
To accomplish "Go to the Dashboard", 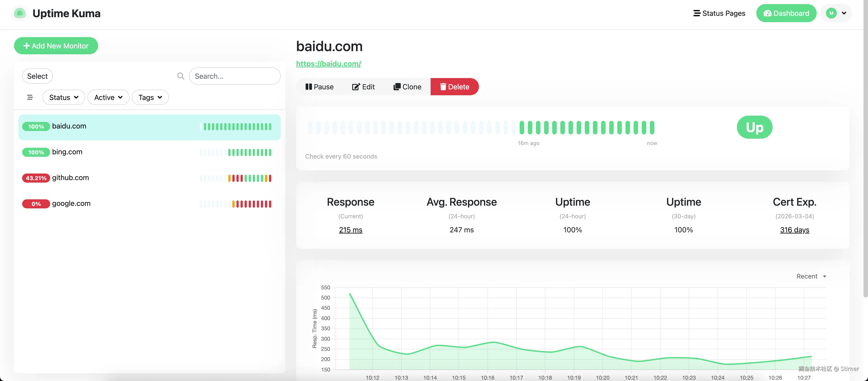I will click(786, 14).
